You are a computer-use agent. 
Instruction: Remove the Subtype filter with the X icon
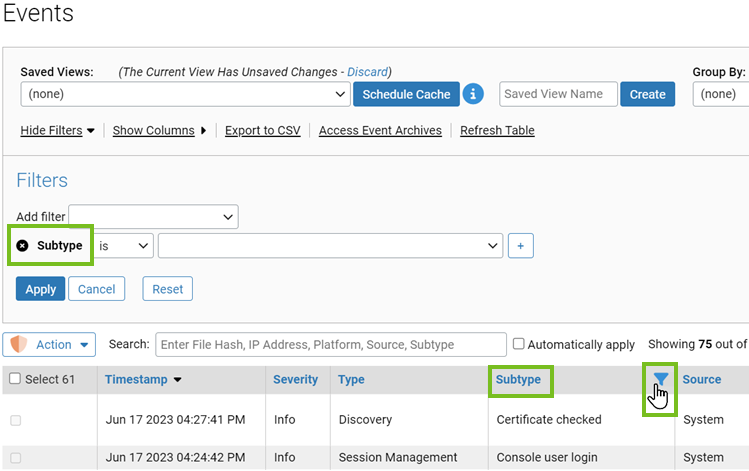(22, 246)
